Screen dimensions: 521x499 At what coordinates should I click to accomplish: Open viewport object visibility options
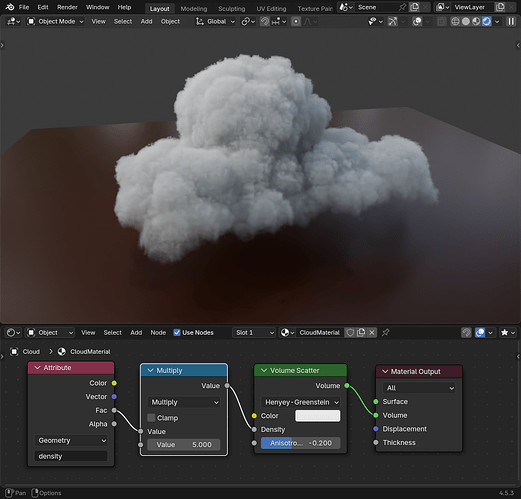(x=375, y=21)
